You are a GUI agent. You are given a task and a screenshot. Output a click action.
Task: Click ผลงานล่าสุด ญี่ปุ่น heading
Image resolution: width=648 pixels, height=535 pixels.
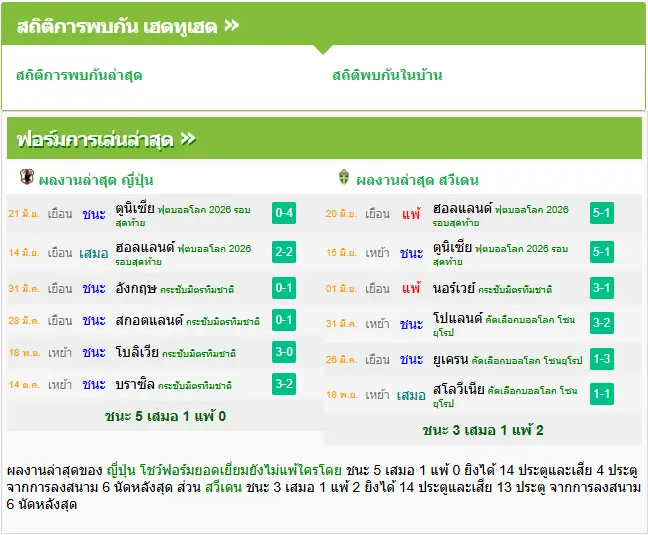pos(96,180)
